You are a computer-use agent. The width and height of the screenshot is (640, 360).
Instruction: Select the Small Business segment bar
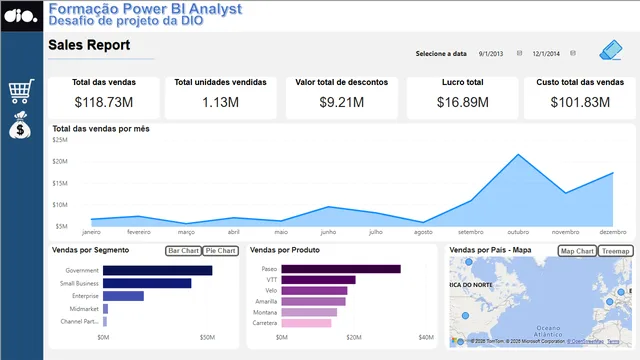(147, 283)
